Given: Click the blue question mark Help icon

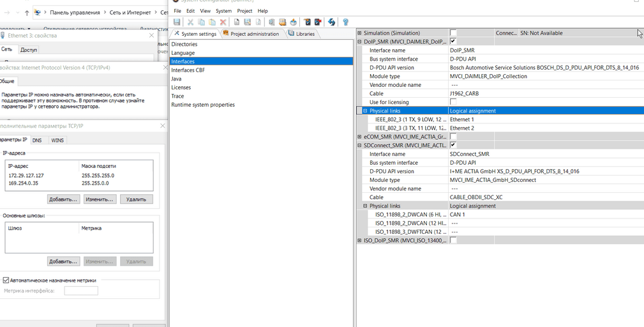Looking at the screenshot, I should 345,22.
